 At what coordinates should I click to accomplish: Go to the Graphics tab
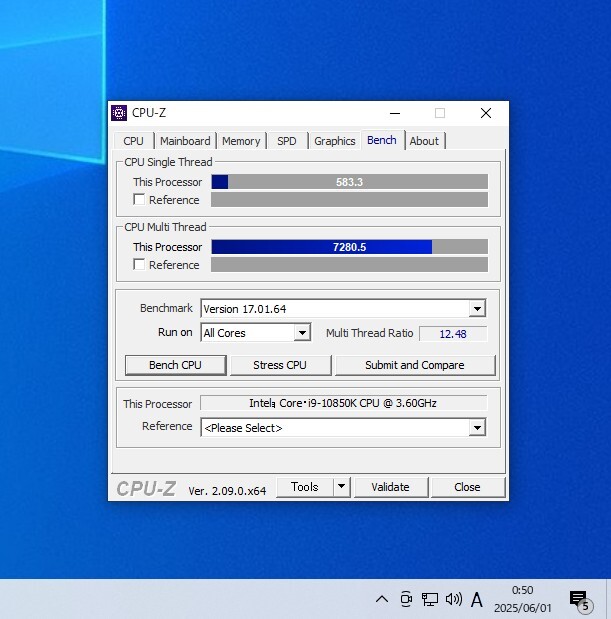pyautogui.click(x=335, y=141)
